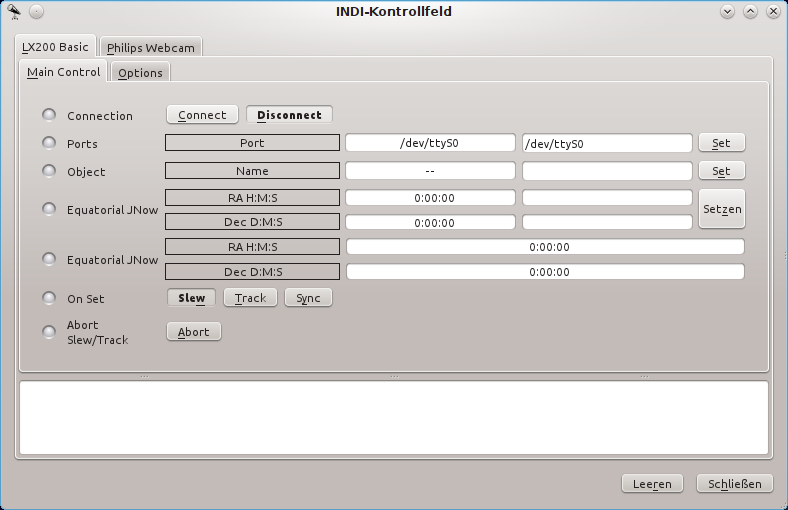788x510 pixels.
Task: Click the telescope app icon in title bar
Action: 13,12
